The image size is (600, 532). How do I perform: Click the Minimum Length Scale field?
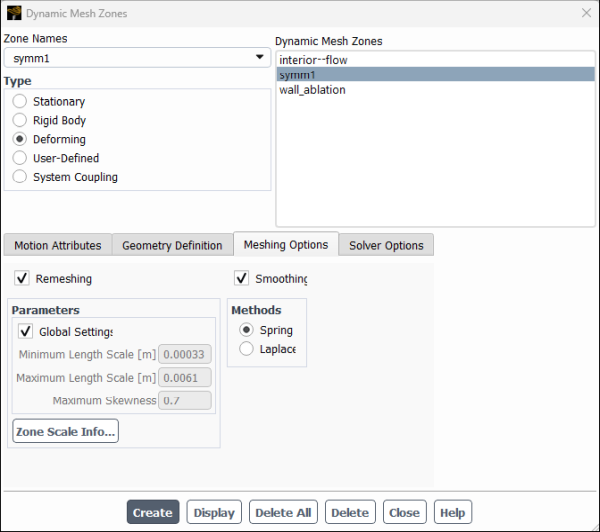click(185, 353)
